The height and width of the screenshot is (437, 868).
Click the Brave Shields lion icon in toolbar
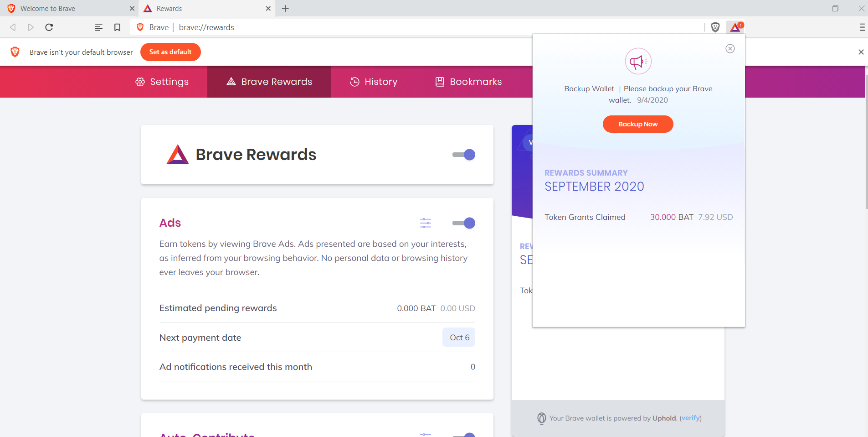[715, 27]
